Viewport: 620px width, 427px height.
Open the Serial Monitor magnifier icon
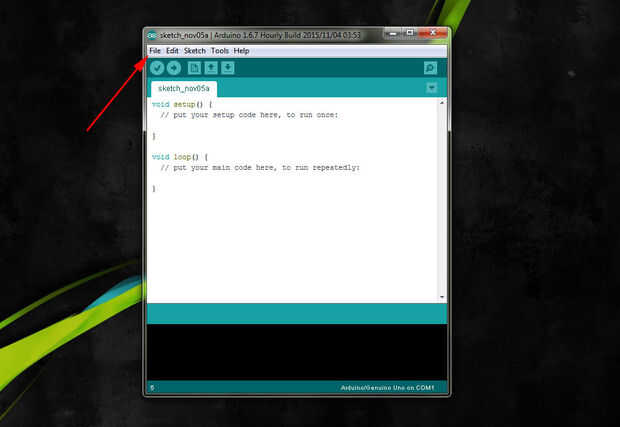[x=431, y=68]
